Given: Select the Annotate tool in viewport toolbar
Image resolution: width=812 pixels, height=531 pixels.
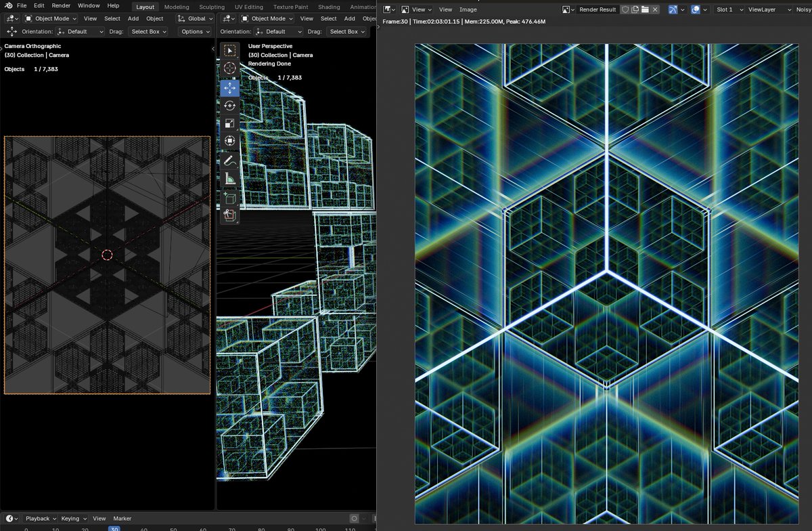Looking at the screenshot, I should point(230,161).
